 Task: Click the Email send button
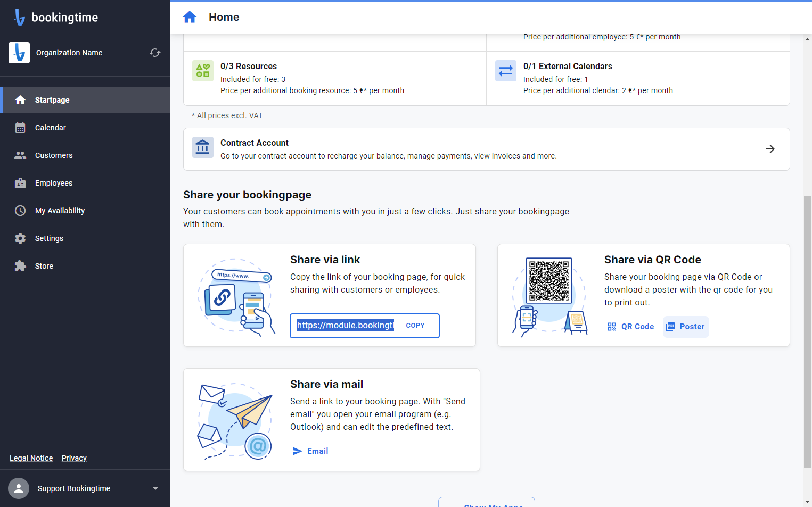310,451
